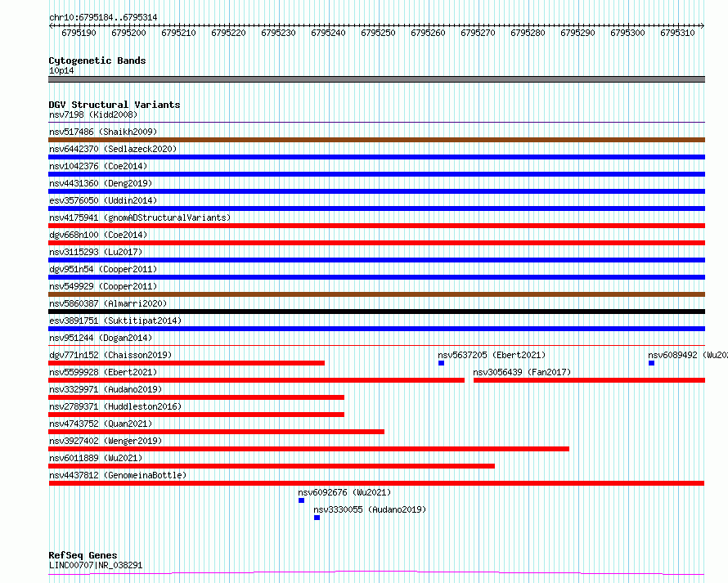Click the blue nsv1042376 (Coe2014) bar
728x583 pixels.
376,174
